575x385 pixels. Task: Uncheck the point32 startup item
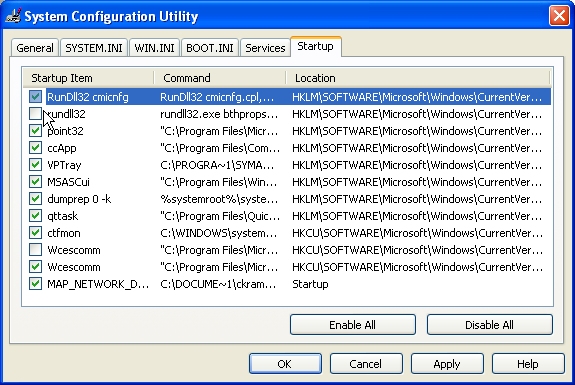coord(35,131)
